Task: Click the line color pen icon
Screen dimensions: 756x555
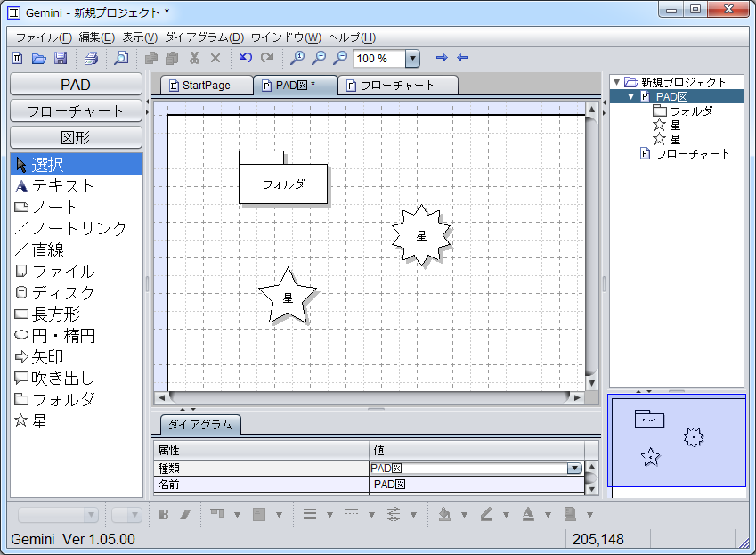Action: [486, 515]
